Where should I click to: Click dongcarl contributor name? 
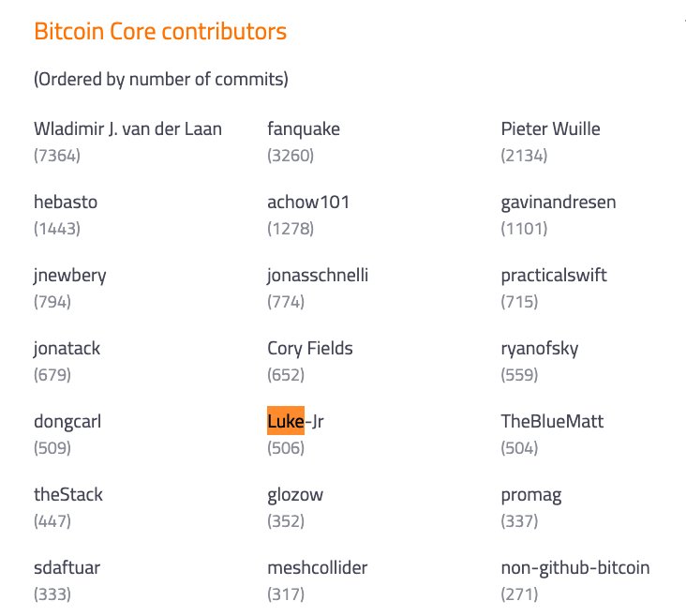tap(67, 422)
